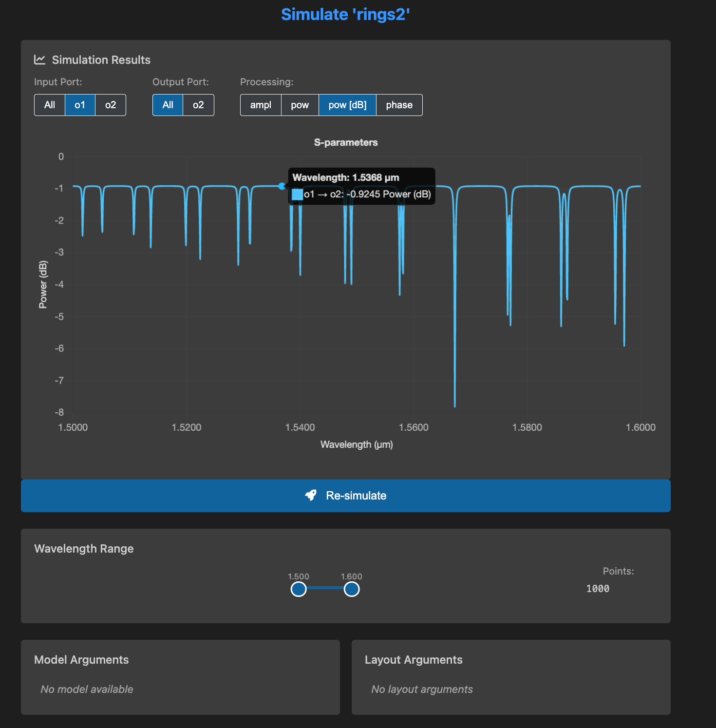Select input port o2

111,105
